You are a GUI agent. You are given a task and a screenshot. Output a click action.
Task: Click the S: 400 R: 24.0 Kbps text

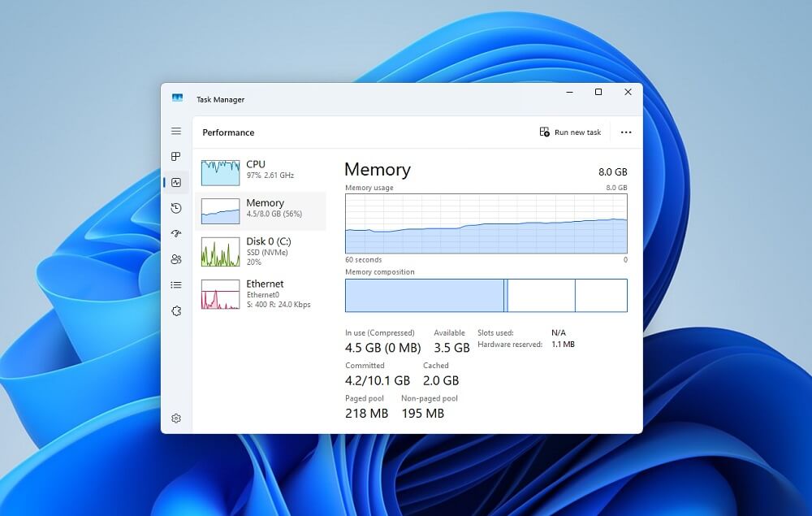coord(279,305)
